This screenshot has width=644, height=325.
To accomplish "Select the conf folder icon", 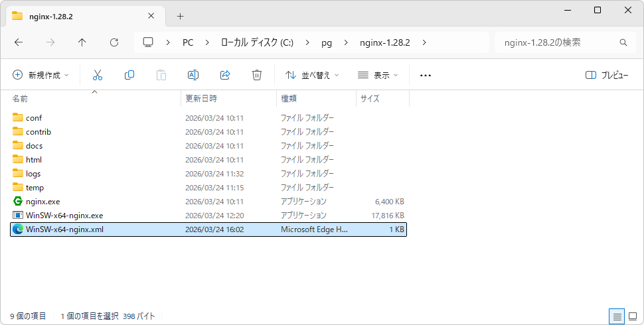I will point(18,117).
